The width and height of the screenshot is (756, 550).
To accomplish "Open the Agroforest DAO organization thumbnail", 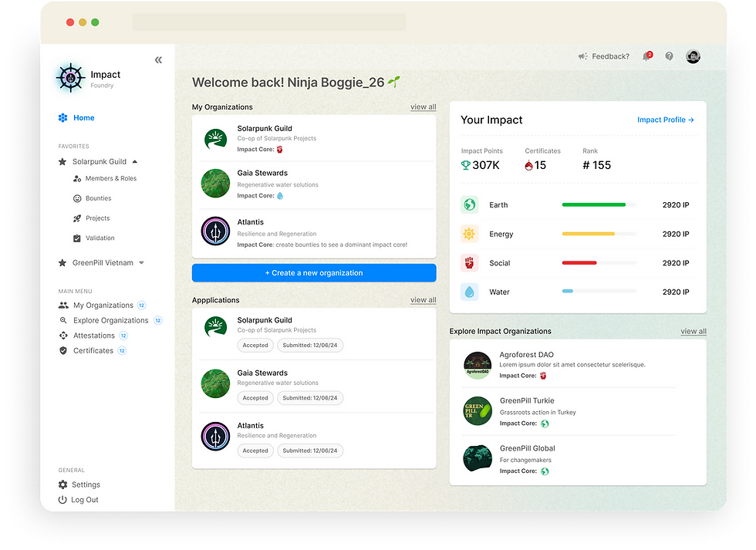I will (478, 365).
